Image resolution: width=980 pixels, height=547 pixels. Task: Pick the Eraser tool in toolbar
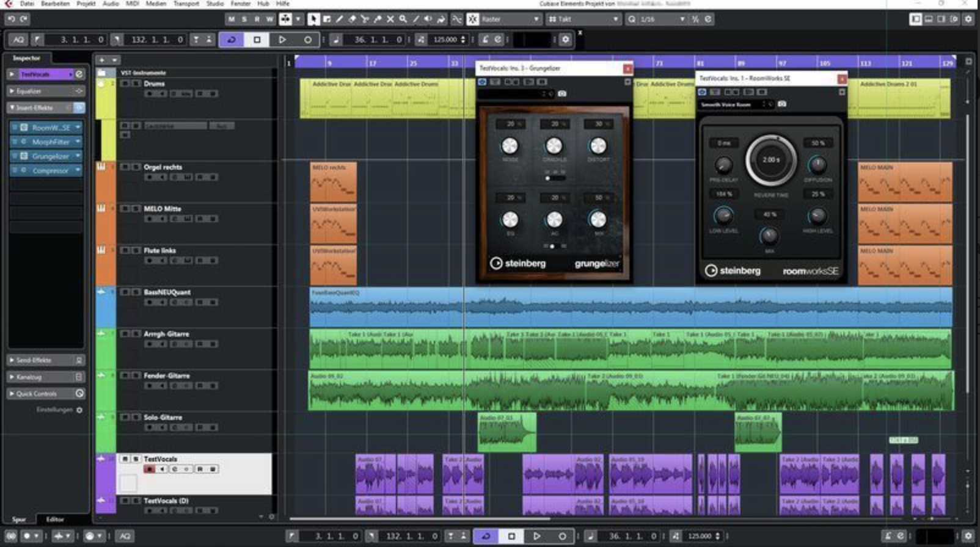click(352, 20)
